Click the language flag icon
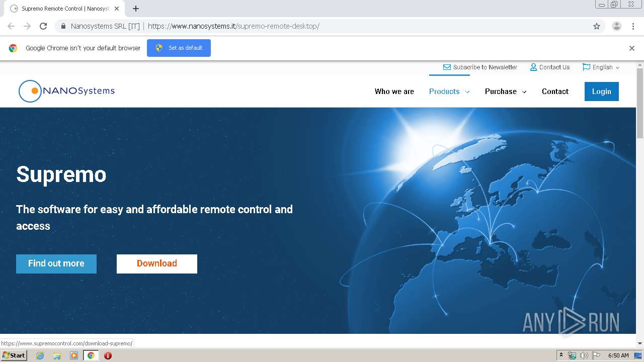Image resolution: width=644 pixels, height=362 pixels. click(x=586, y=67)
